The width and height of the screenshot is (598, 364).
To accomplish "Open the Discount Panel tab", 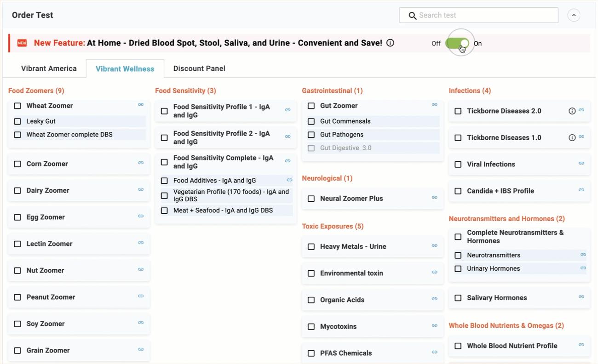I will [199, 68].
